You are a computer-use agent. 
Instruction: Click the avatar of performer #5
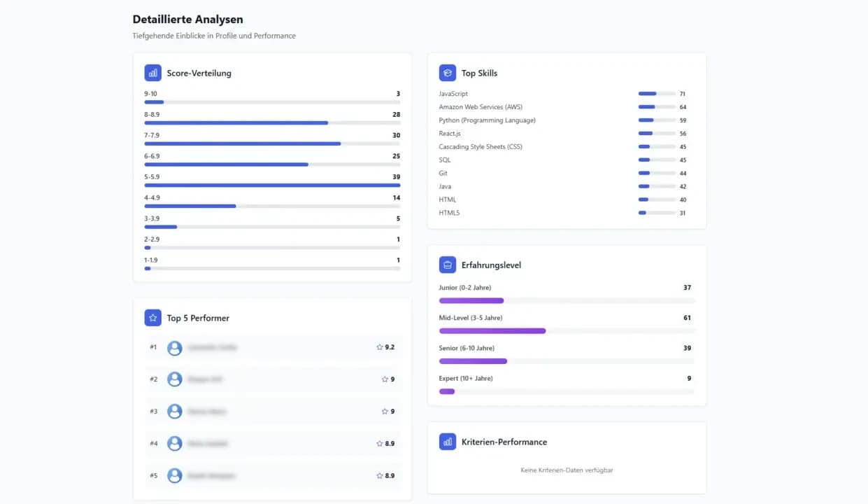(175, 476)
